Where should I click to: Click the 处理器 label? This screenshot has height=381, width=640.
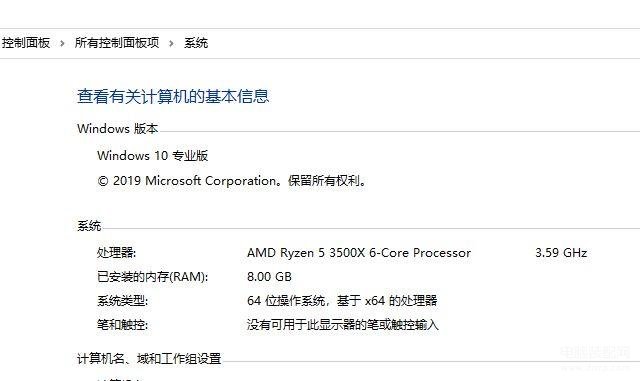click(116, 253)
